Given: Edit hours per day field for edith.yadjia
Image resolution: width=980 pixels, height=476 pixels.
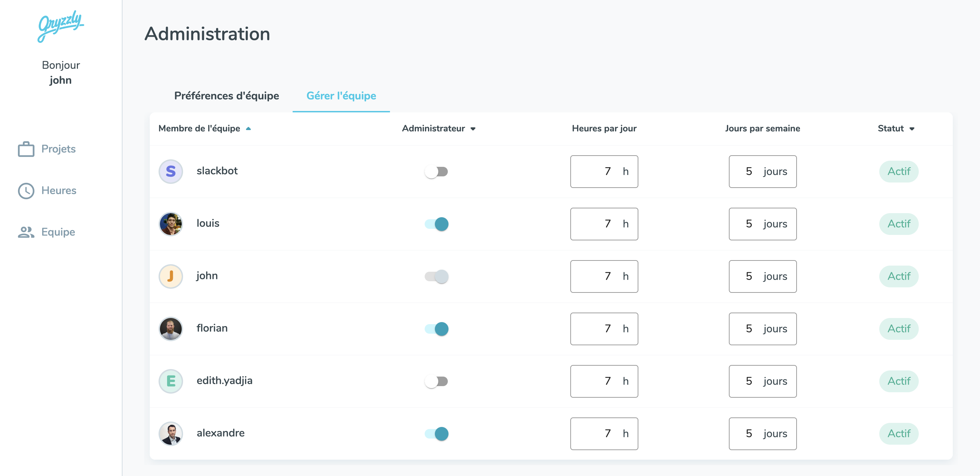Looking at the screenshot, I should click(x=604, y=381).
